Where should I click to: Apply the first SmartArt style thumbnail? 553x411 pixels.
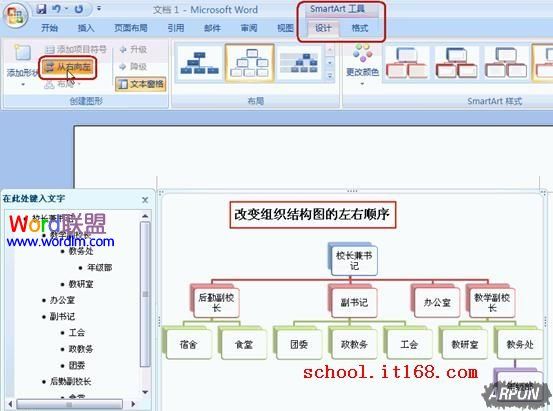click(407, 63)
